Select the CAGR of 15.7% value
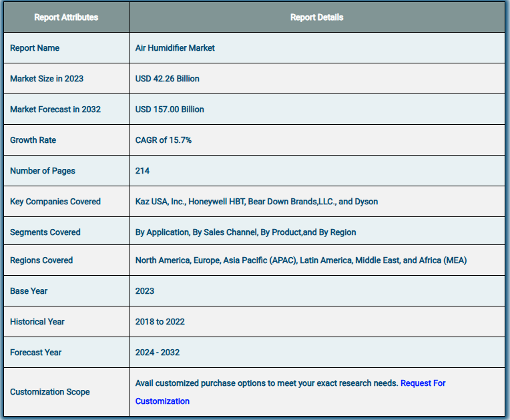Viewport: 510px width, 420px height. 164,140
